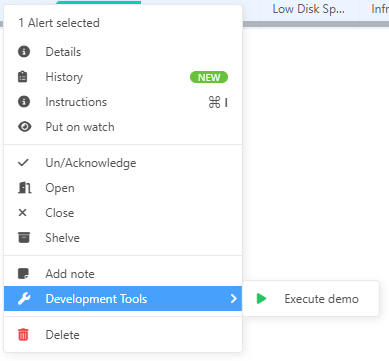Expand Development Tools submenu chevron

234,299
